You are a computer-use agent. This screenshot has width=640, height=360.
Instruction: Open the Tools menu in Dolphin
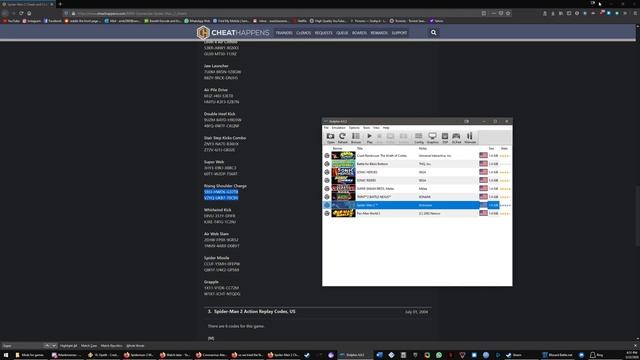[x=366, y=128]
